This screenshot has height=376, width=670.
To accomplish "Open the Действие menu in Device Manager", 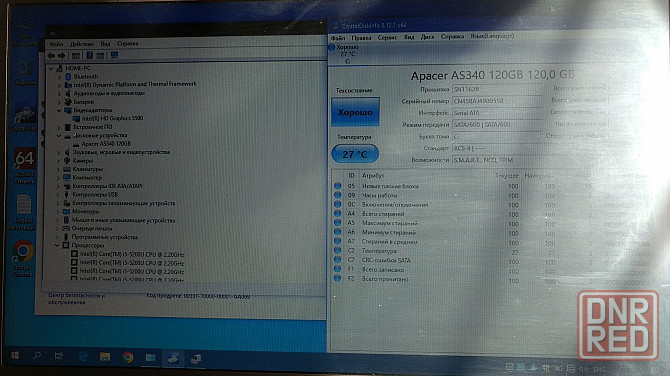I will [82, 44].
